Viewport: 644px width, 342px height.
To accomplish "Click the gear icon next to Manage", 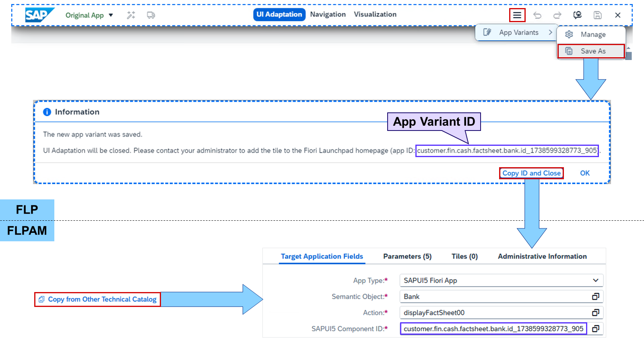I will coord(569,35).
